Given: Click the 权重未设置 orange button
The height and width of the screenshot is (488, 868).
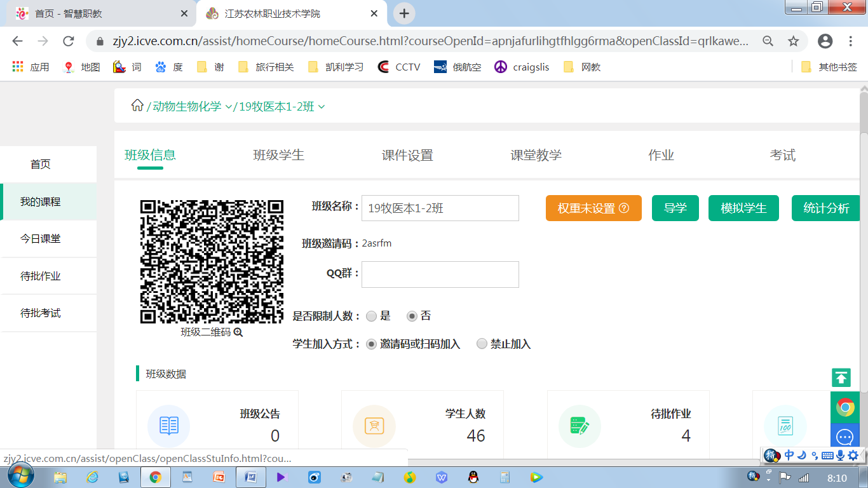Looking at the screenshot, I should pyautogui.click(x=593, y=208).
